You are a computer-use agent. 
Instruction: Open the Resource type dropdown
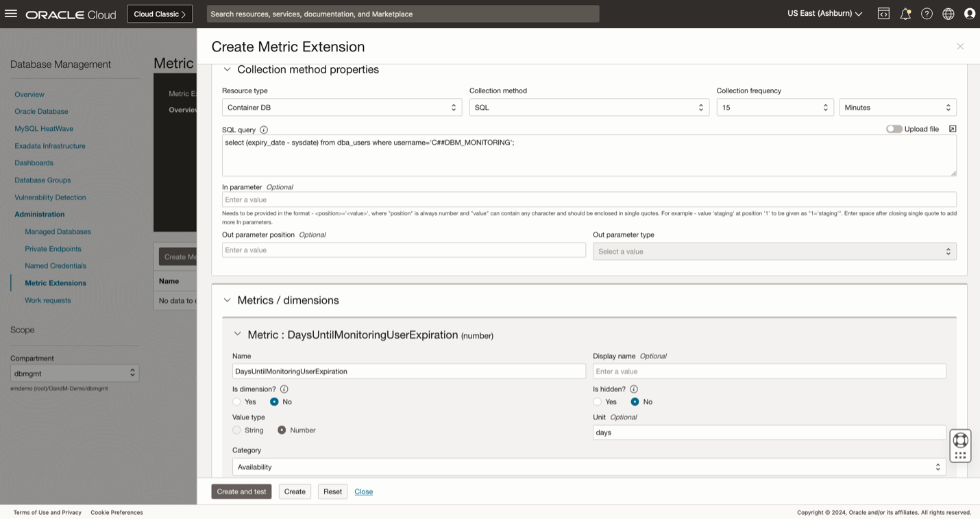(x=341, y=108)
